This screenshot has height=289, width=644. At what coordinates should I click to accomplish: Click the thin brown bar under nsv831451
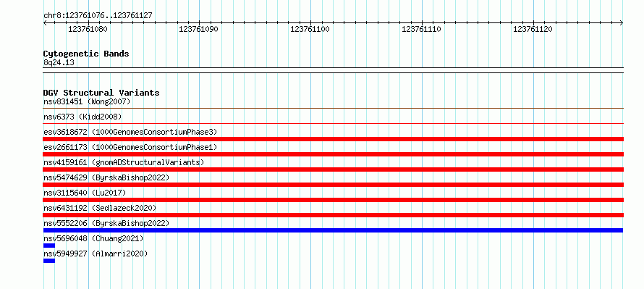coord(333,108)
